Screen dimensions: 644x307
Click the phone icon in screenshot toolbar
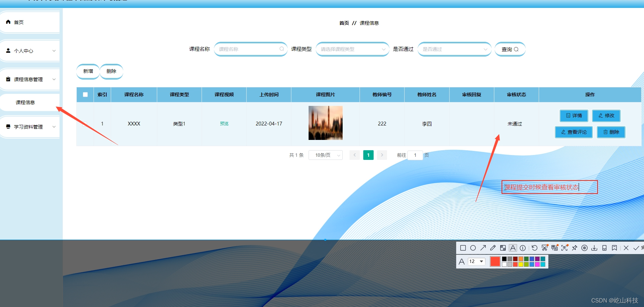[x=604, y=248]
